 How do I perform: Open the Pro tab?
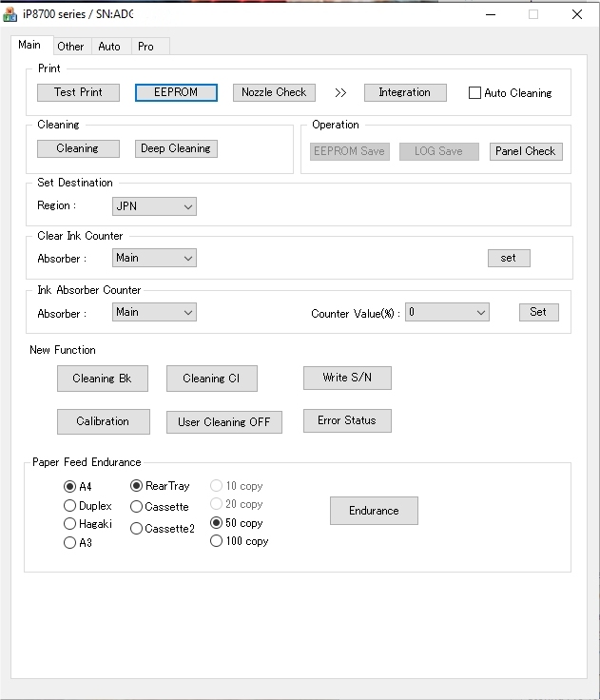145,46
